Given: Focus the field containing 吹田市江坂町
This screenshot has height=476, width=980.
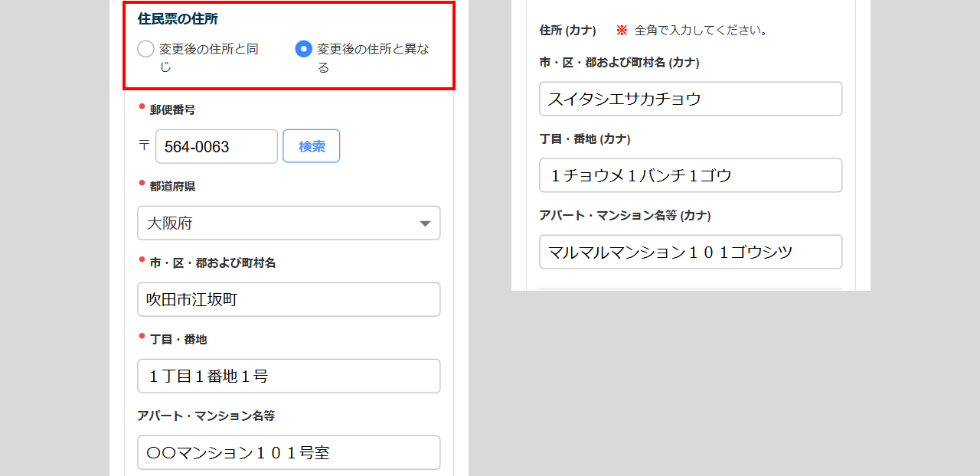Looking at the screenshot, I should [289, 299].
